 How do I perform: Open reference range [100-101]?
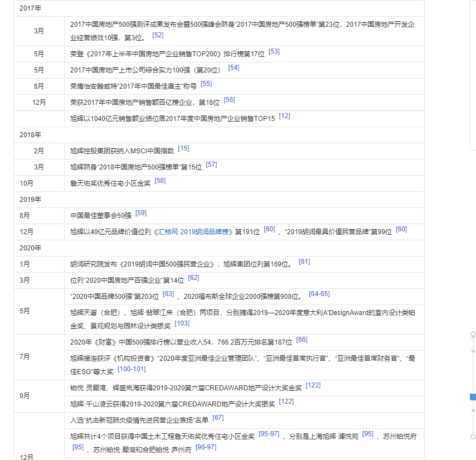(x=132, y=369)
